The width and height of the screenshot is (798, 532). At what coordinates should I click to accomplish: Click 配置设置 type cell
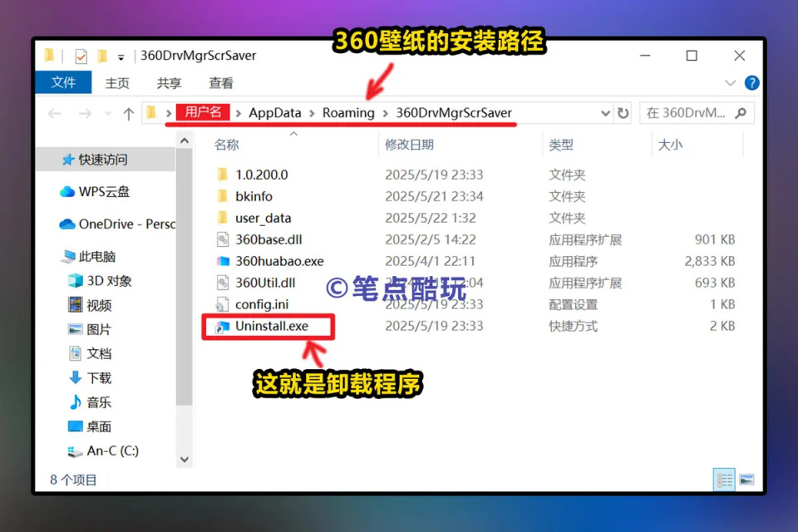click(573, 304)
